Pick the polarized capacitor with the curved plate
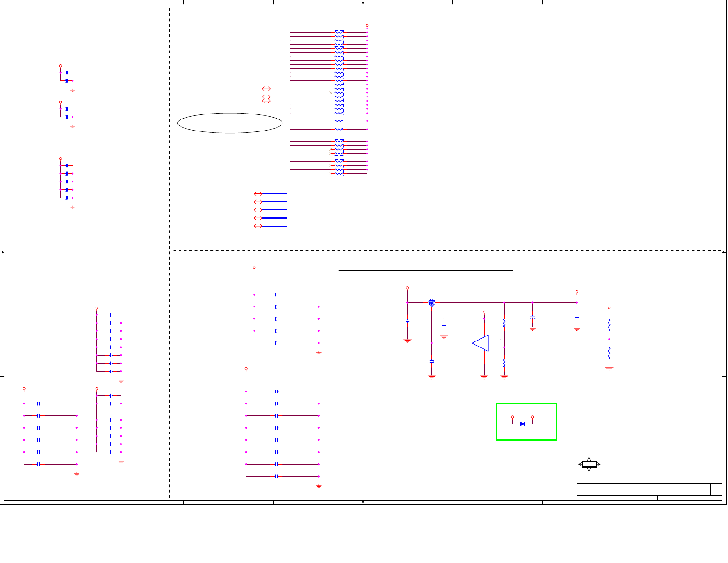The height and width of the screenshot is (563, 728). point(532,317)
